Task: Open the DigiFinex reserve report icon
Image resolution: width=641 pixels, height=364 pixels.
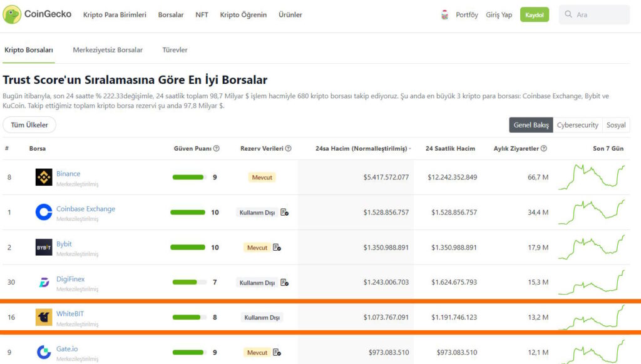Action: pyautogui.click(x=285, y=283)
